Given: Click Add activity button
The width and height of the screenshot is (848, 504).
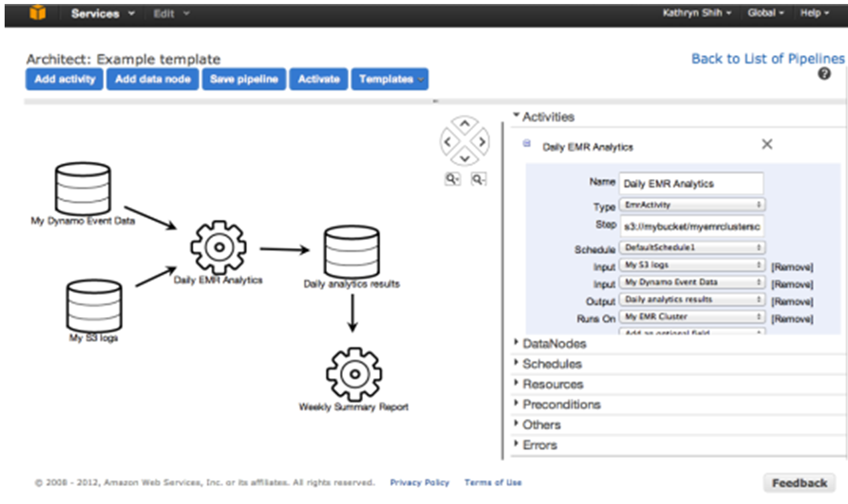Looking at the screenshot, I should 64,79.
